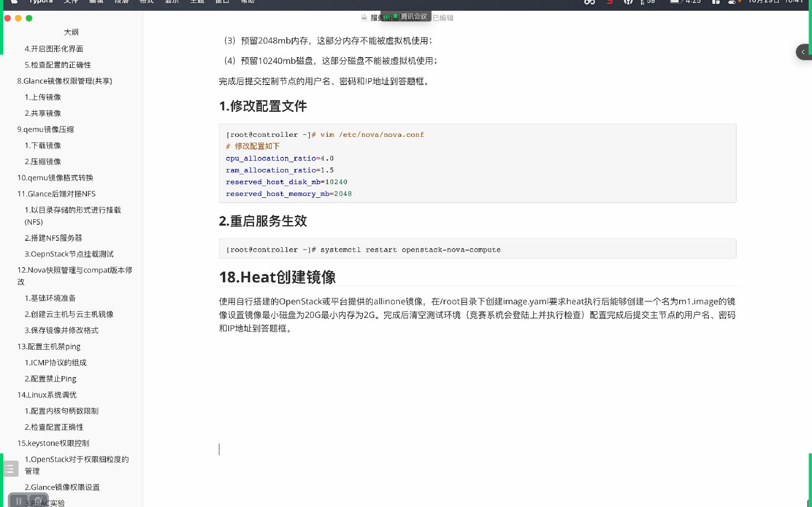Image resolution: width=812 pixels, height=507 pixels.
Task: Expand the collapsed side panel arrow
Action: tap(803, 52)
